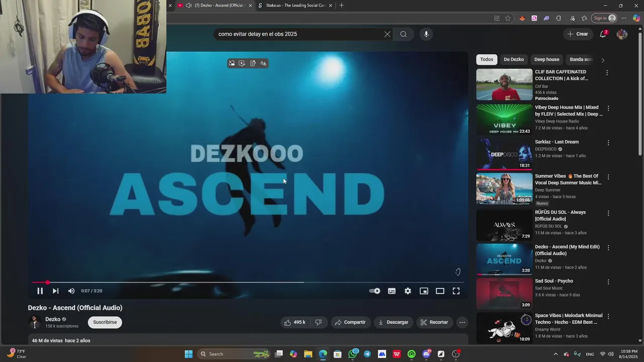644x362 pixels.
Task: Show more filter chips with arrow
Action: (603, 60)
